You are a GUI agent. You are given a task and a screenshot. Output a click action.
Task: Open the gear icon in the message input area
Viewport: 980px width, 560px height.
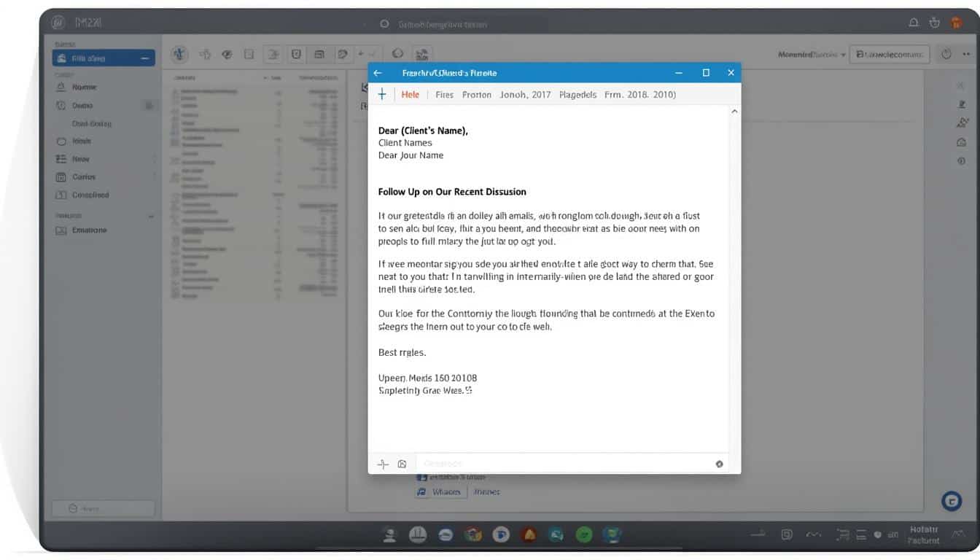click(x=719, y=463)
